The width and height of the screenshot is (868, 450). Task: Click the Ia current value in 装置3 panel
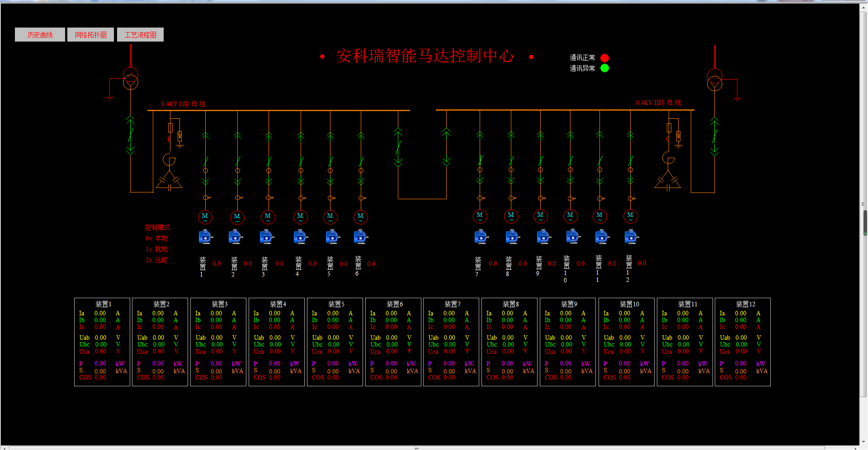point(216,313)
